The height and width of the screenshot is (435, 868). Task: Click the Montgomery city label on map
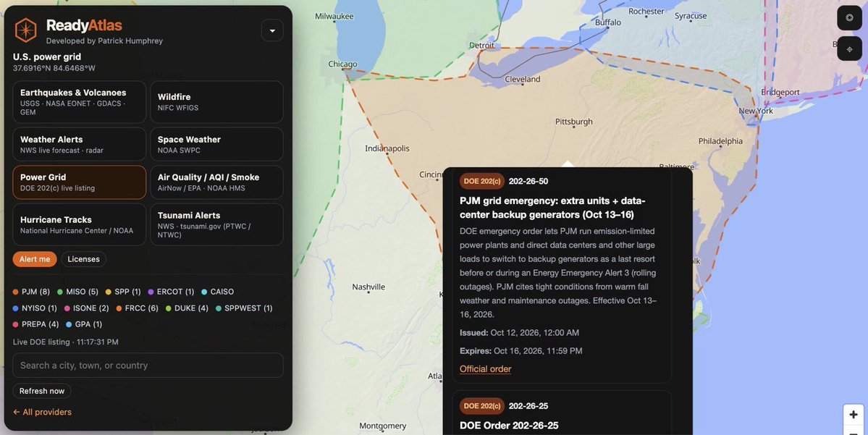(382, 426)
